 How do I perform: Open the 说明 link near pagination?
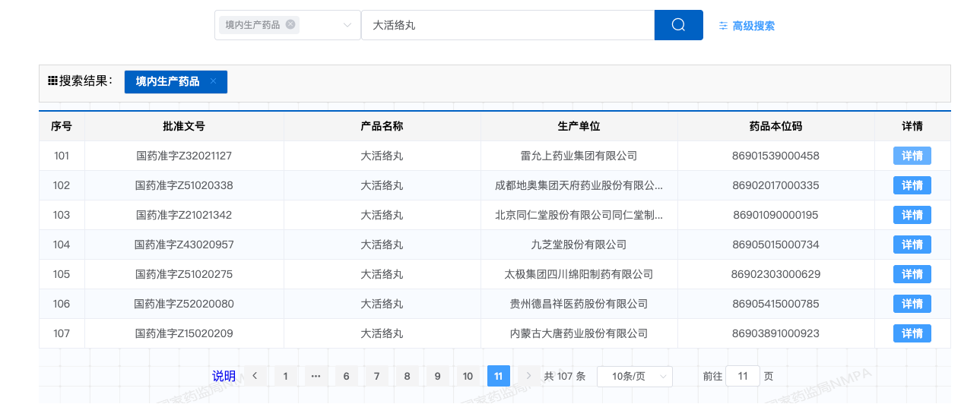tap(224, 376)
